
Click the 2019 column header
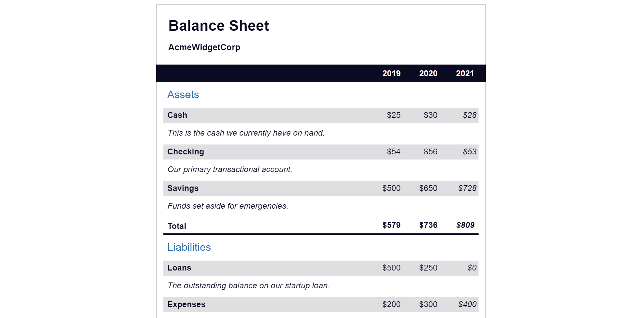tap(391, 73)
